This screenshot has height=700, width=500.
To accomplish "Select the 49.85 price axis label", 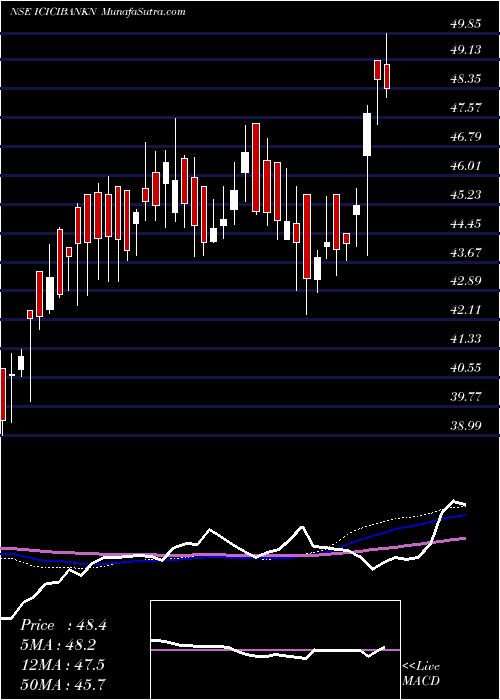I will tap(466, 24).
